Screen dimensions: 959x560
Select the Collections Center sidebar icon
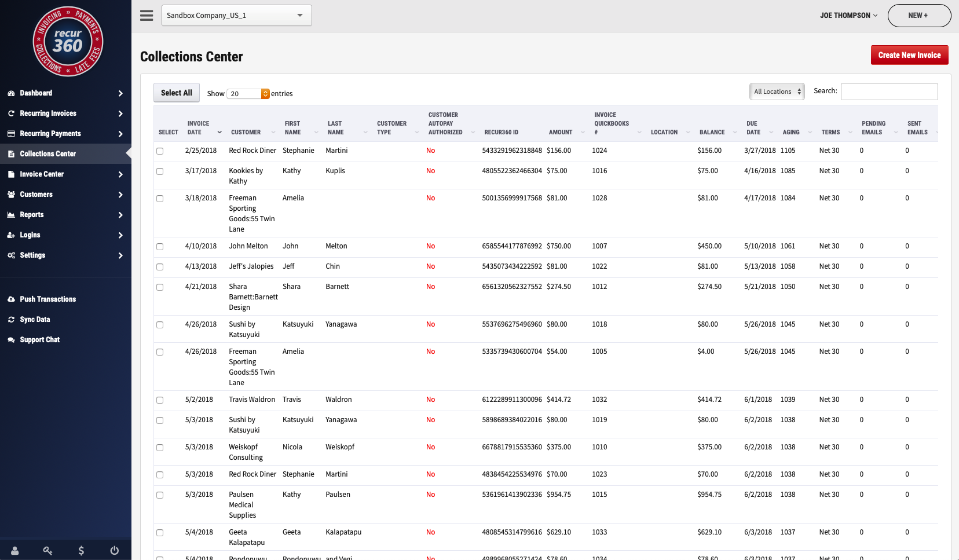(11, 153)
